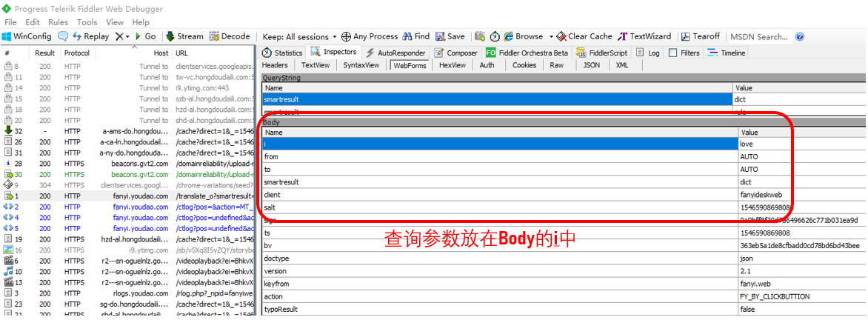The height and width of the screenshot is (320, 868).
Task: Select the WebForms inspector tab
Action: (x=410, y=65)
